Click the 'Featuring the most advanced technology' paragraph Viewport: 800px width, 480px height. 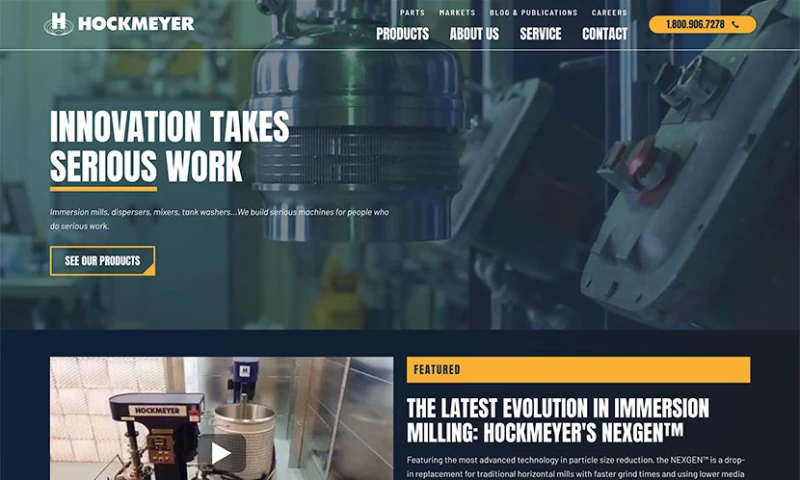(576, 467)
